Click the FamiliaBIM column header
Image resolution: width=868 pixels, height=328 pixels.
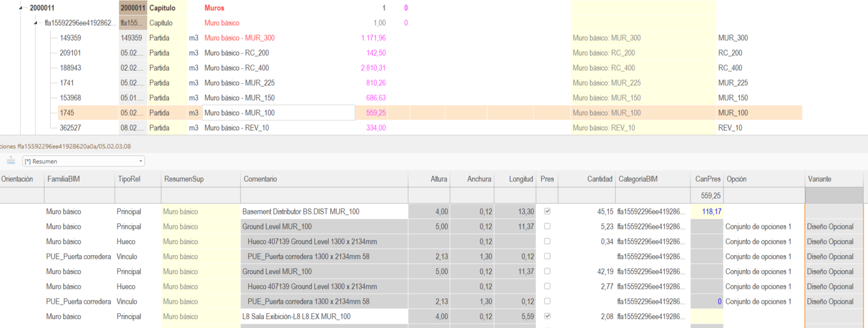click(80, 179)
